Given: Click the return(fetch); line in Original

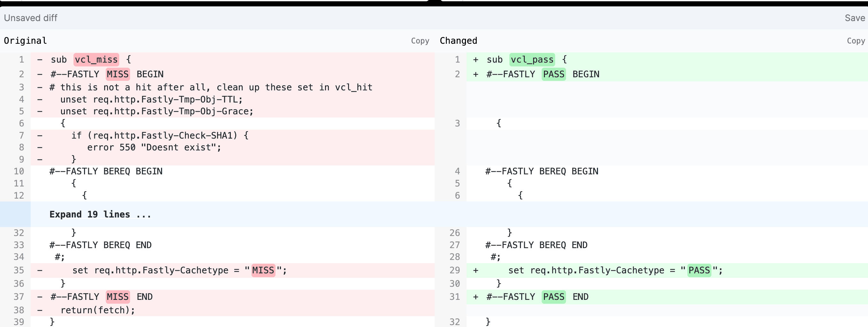Looking at the screenshot, I should [x=97, y=310].
